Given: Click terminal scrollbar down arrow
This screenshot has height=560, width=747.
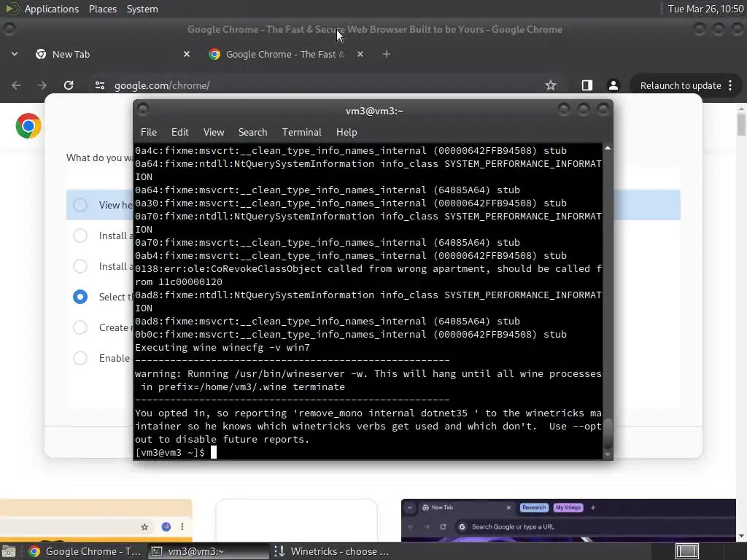Looking at the screenshot, I should (x=608, y=455).
